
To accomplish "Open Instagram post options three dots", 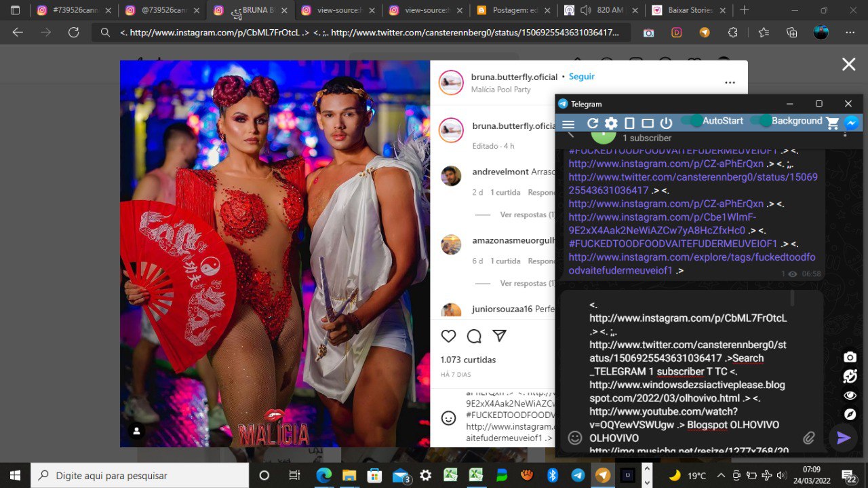I will click(x=730, y=83).
